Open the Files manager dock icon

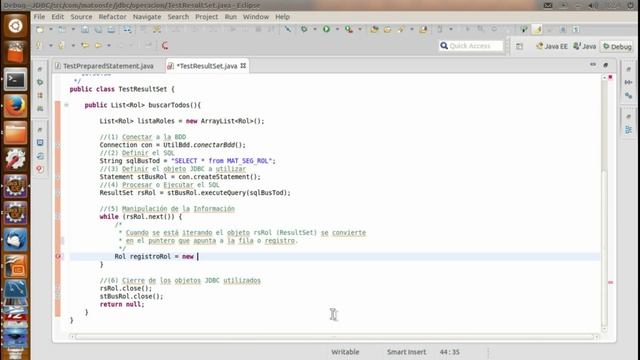click(x=15, y=133)
